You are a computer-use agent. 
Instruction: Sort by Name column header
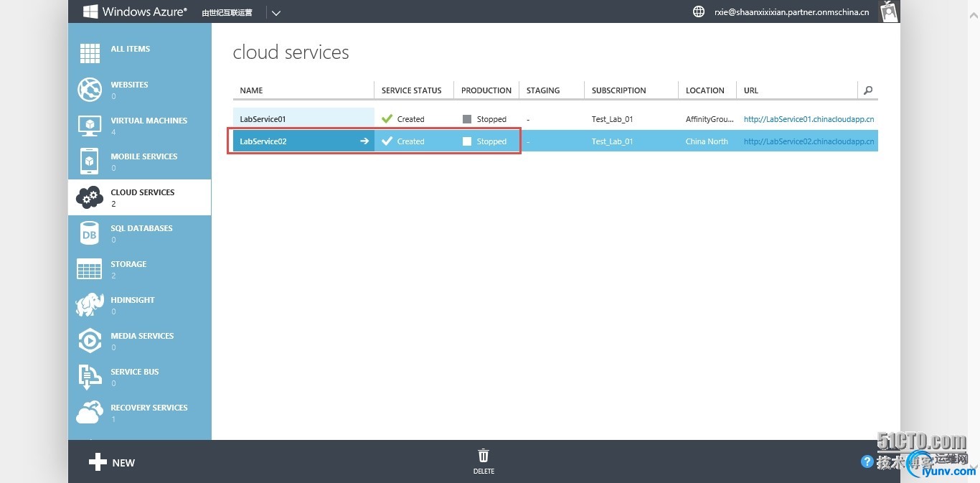tap(251, 90)
